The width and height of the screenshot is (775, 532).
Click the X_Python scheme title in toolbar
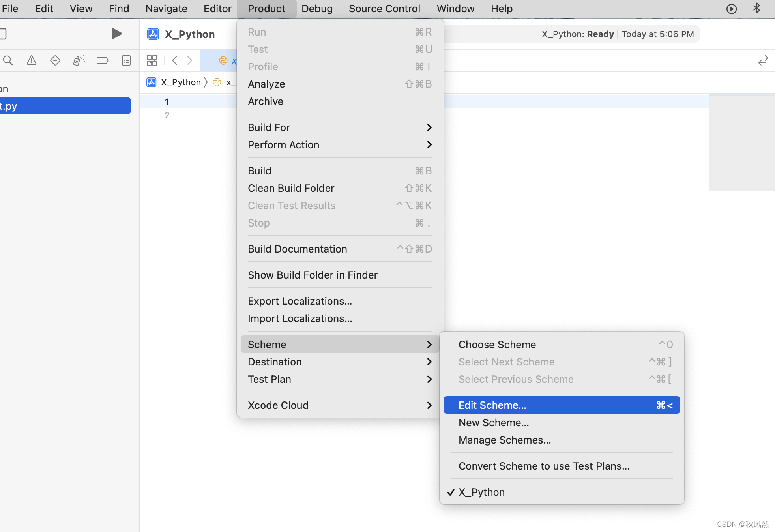[190, 34]
